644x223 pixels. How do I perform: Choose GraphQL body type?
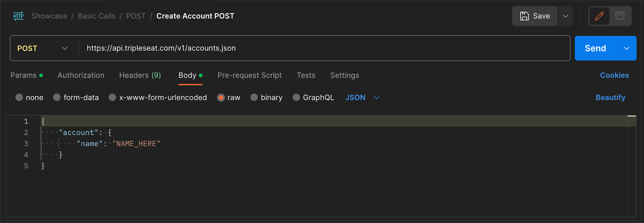tap(296, 97)
